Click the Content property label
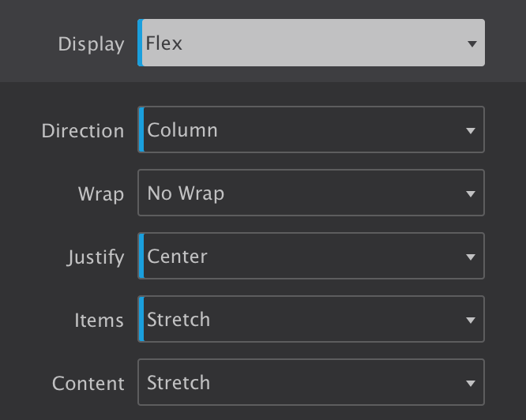The image size is (526, 420). click(x=88, y=384)
